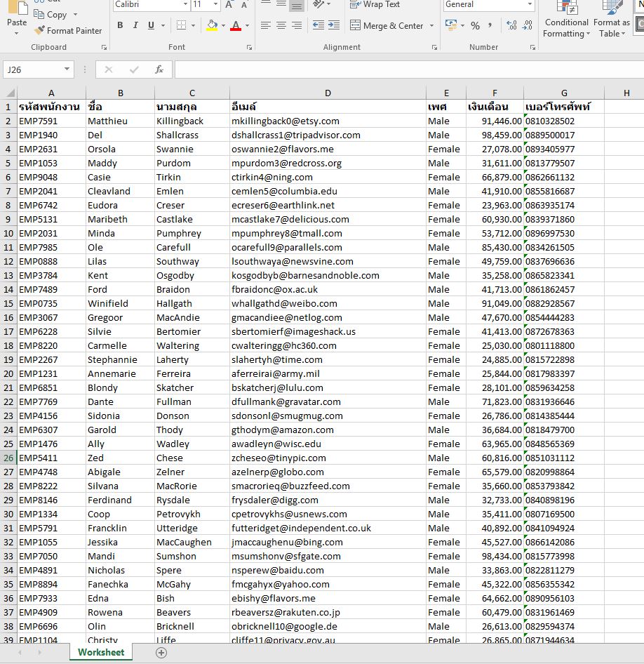Open the Copy dropdown arrow

75,15
